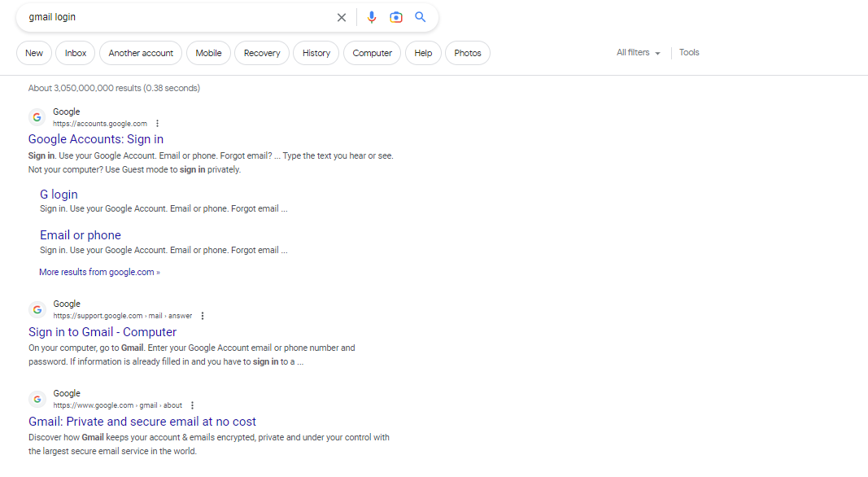Follow More results from google.com link
Screen dimensions: 868x477
coord(99,272)
